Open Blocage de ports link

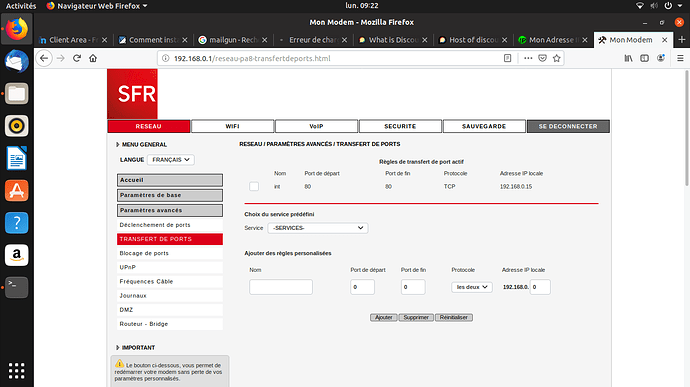170,253
